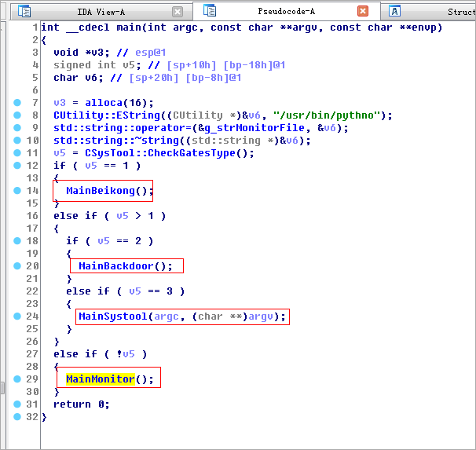Viewport: 476px width, 450px height.
Task: Close the Pseudocode-A tab
Action: (362, 11)
